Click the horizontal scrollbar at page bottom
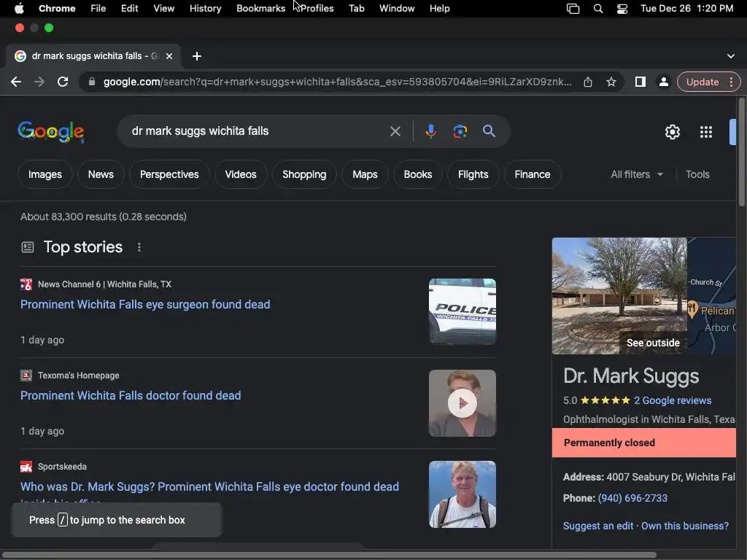 (329, 555)
